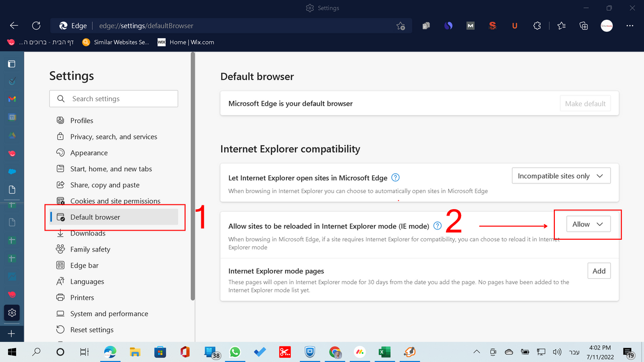Viewport: 644px width, 362px height.
Task: Click the gray M extension icon
Action: tap(470, 25)
